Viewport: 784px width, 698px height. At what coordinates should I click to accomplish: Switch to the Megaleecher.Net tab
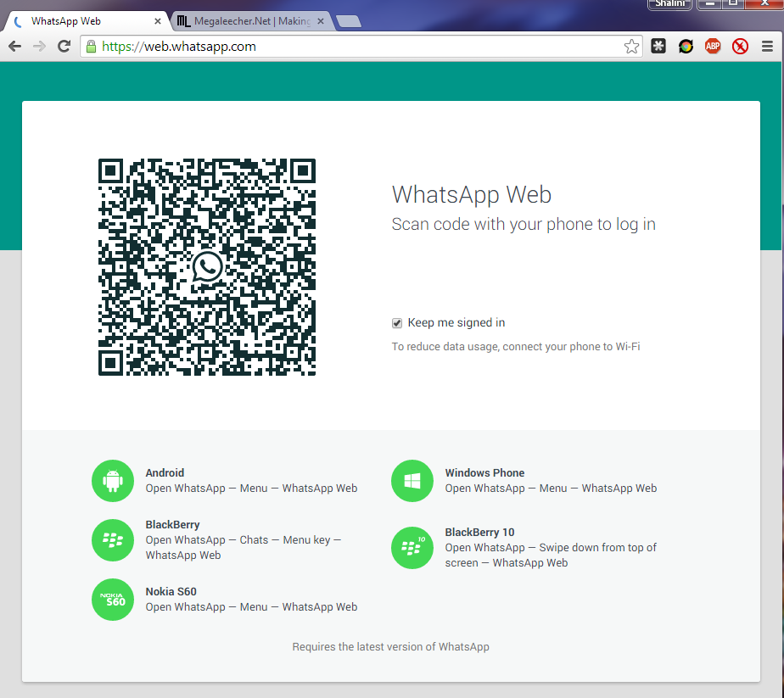coord(250,21)
